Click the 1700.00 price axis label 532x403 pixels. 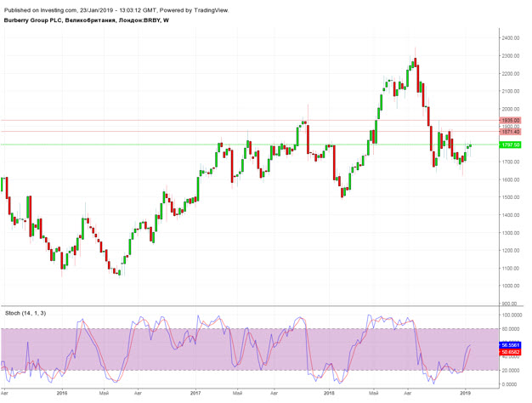pyautogui.click(x=510, y=162)
